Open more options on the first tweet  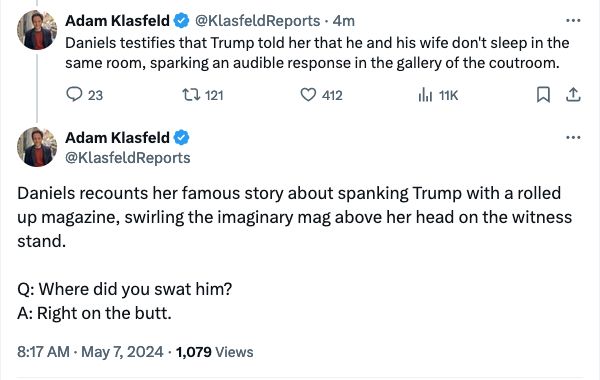pos(573,20)
